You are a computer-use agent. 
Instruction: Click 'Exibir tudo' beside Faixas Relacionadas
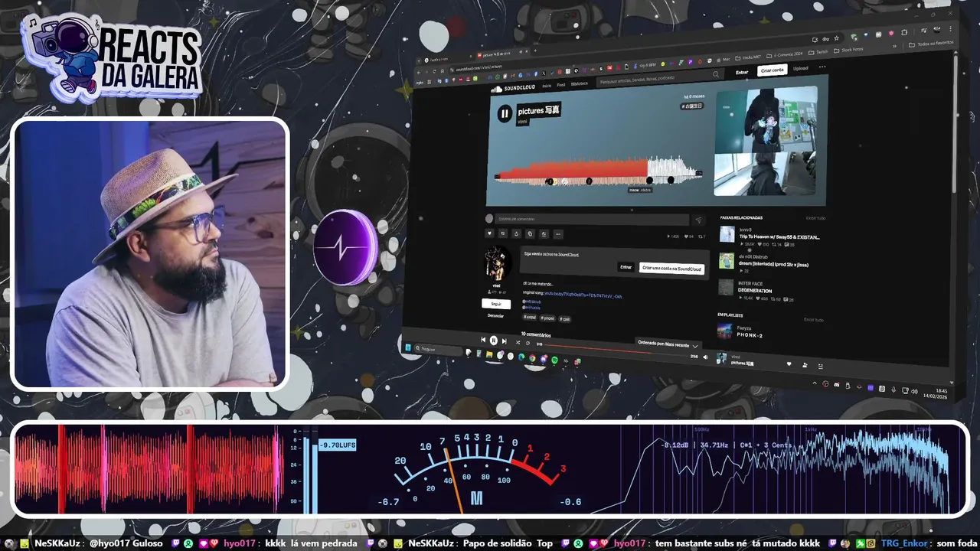tap(816, 218)
